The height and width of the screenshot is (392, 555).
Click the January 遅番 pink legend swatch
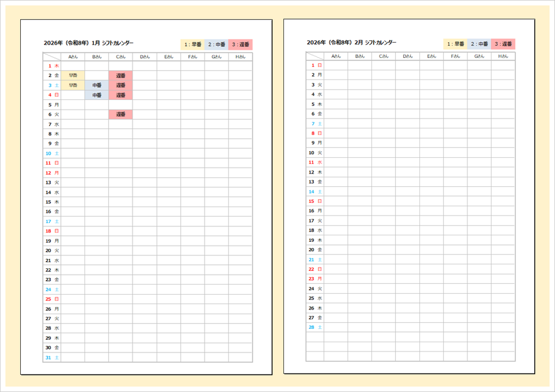(x=240, y=45)
